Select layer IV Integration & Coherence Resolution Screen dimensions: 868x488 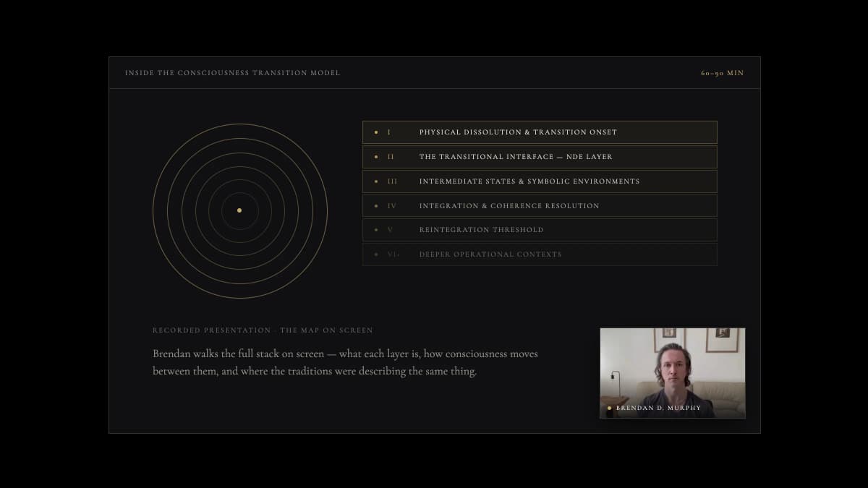[540, 206]
